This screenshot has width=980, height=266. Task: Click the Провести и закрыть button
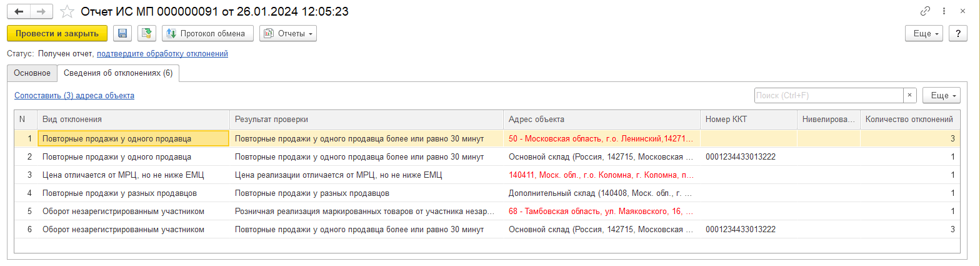57,33
